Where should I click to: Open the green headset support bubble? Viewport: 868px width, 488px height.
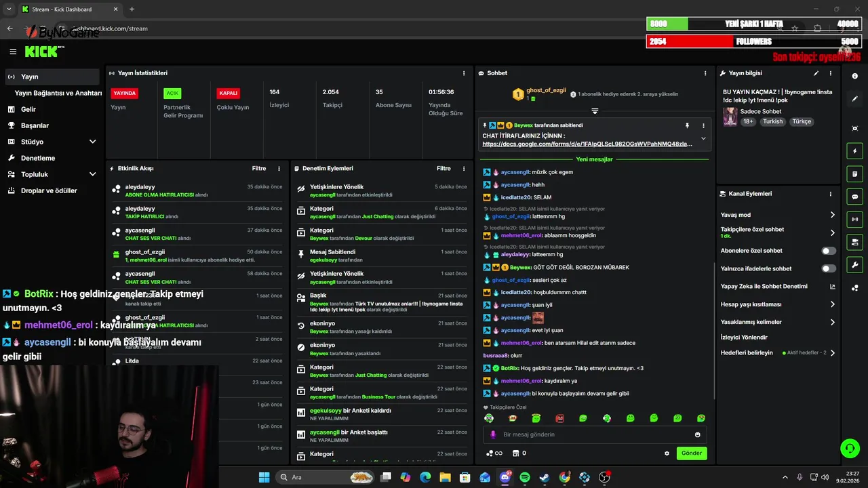point(850,448)
